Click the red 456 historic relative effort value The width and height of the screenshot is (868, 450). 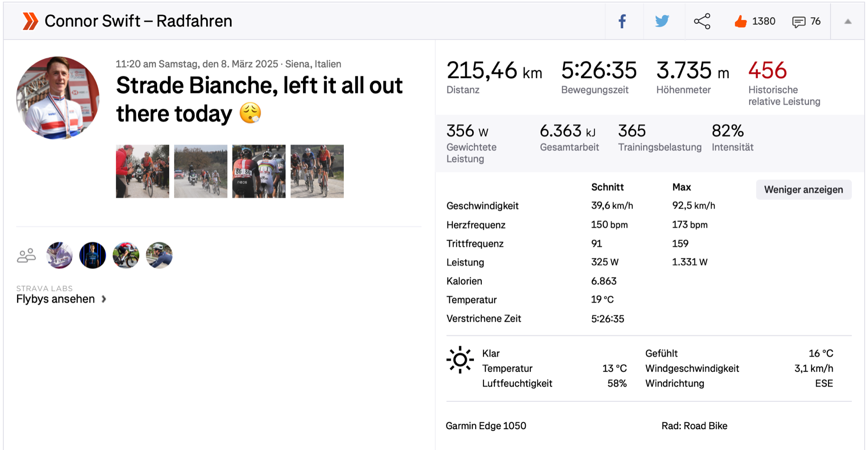(x=767, y=70)
